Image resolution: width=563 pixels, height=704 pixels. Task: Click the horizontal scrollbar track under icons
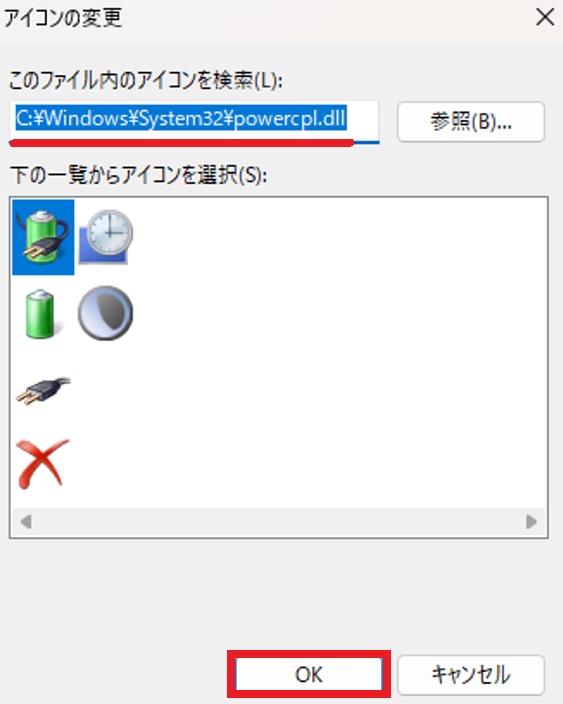click(x=278, y=522)
